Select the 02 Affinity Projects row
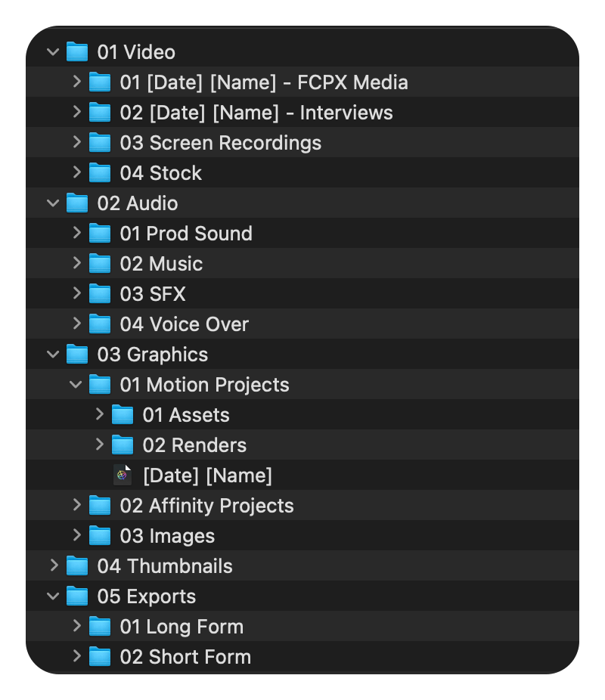 [x=302, y=506]
